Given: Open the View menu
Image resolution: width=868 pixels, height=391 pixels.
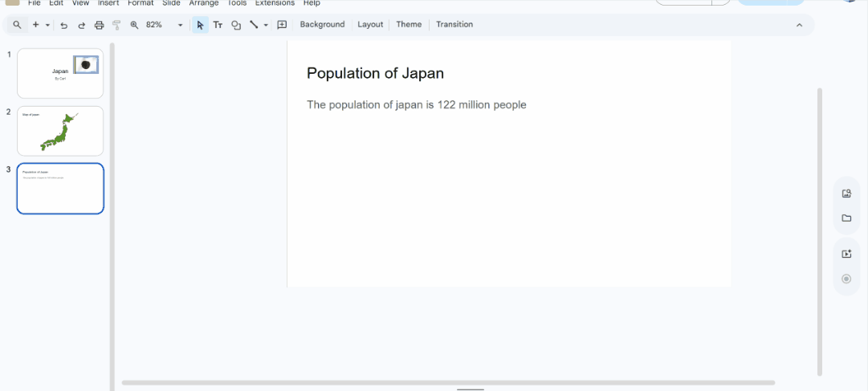Looking at the screenshot, I should 81,2.
